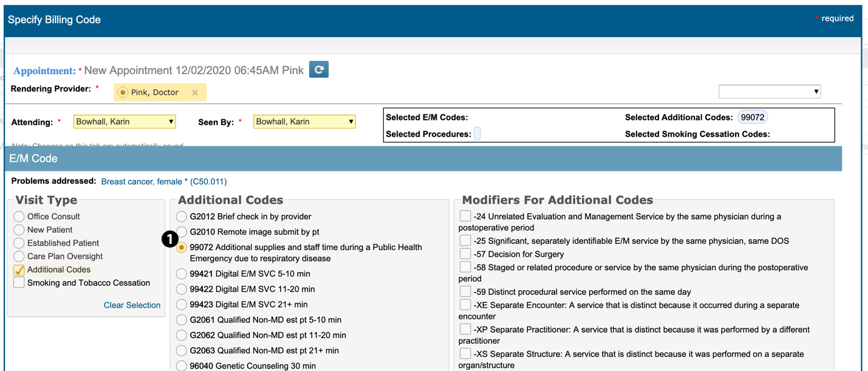Select New Patient visit type
The height and width of the screenshot is (371, 868).
pyautogui.click(x=19, y=230)
